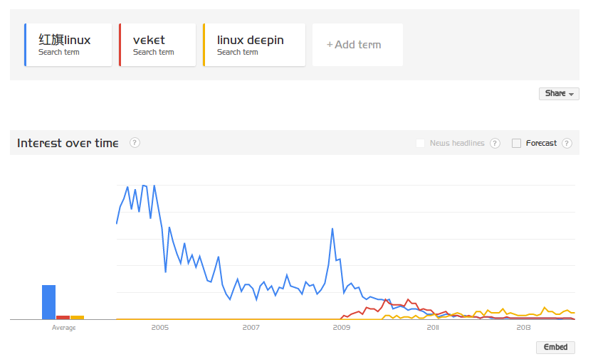This screenshot has width=593, height=364.
Task: Click the blue average bar
Action: tap(49, 302)
